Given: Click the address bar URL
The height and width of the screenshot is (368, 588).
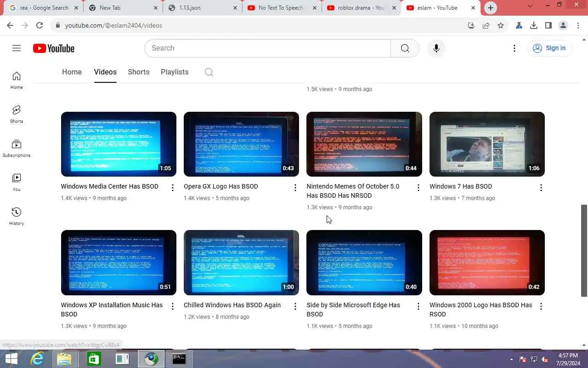Looking at the screenshot, I should click(113, 26).
